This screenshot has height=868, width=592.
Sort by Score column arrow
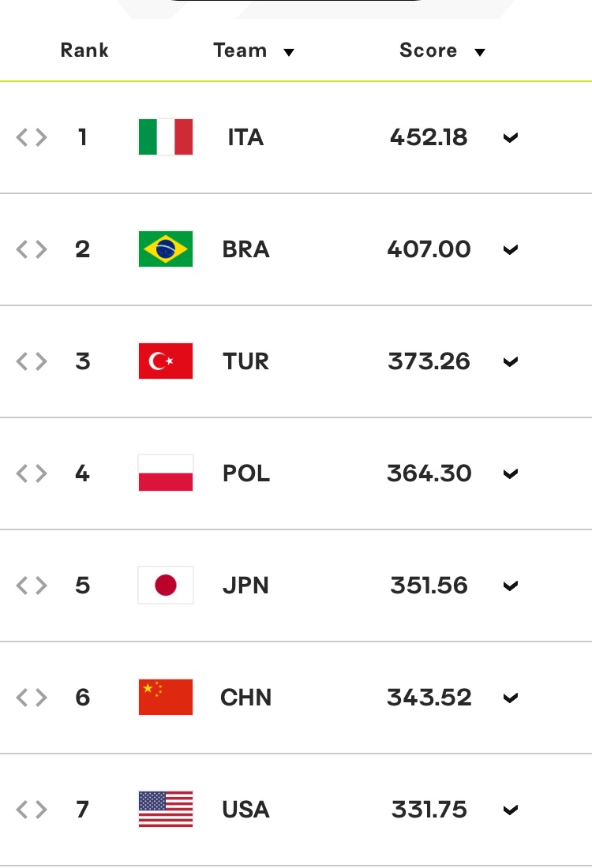pyautogui.click(x=479, y=52)
